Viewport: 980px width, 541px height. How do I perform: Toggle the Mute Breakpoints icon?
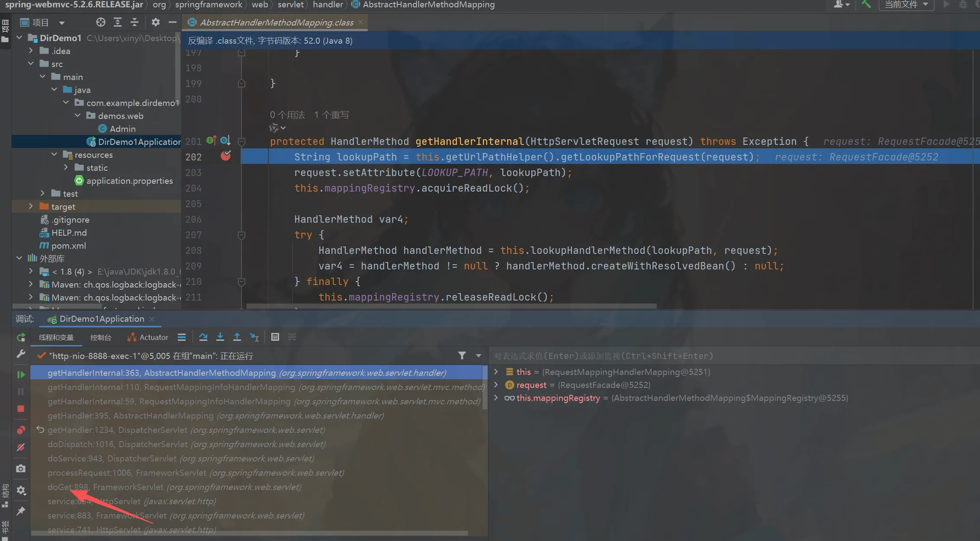[x=20, y=447]
